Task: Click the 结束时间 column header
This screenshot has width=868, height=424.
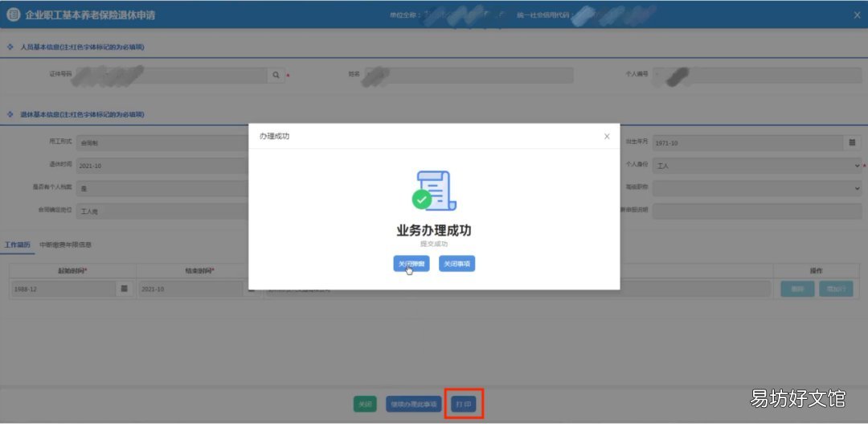Action: click(x=199, y=271)
